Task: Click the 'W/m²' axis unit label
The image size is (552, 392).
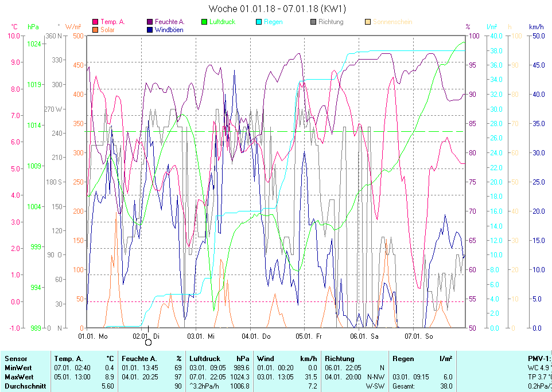Action: (x=73, y=27)
